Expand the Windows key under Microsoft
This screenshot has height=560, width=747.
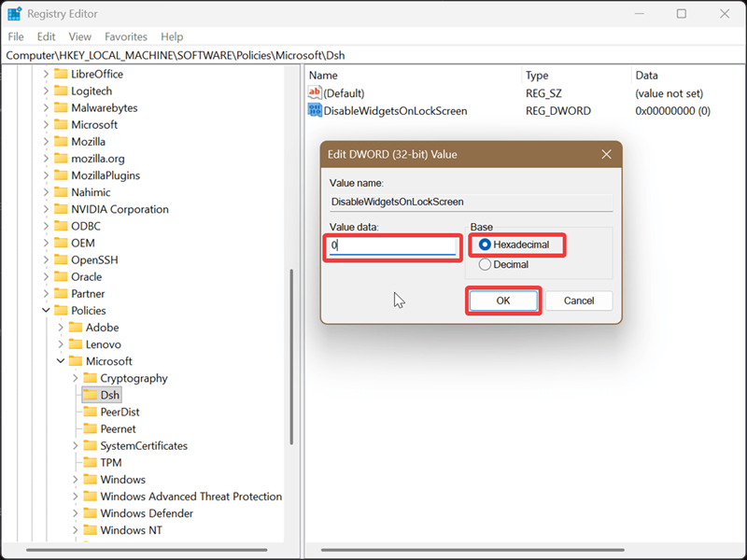coord(76,480)
